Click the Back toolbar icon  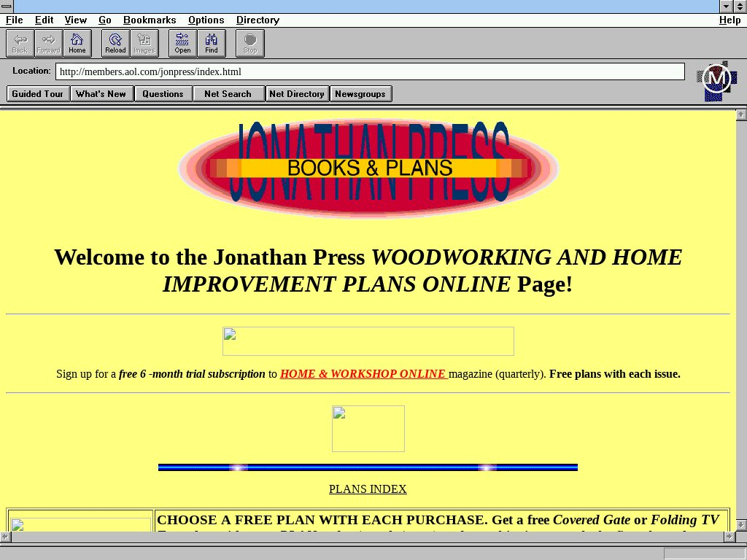click(20, 43)
